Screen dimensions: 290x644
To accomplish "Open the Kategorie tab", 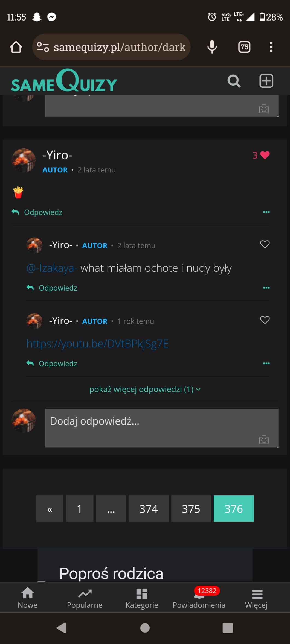I will coord(142,598).
